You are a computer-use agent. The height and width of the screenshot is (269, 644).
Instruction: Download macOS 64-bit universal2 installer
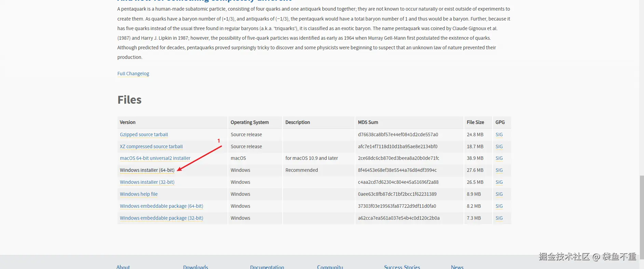(155, 158)
